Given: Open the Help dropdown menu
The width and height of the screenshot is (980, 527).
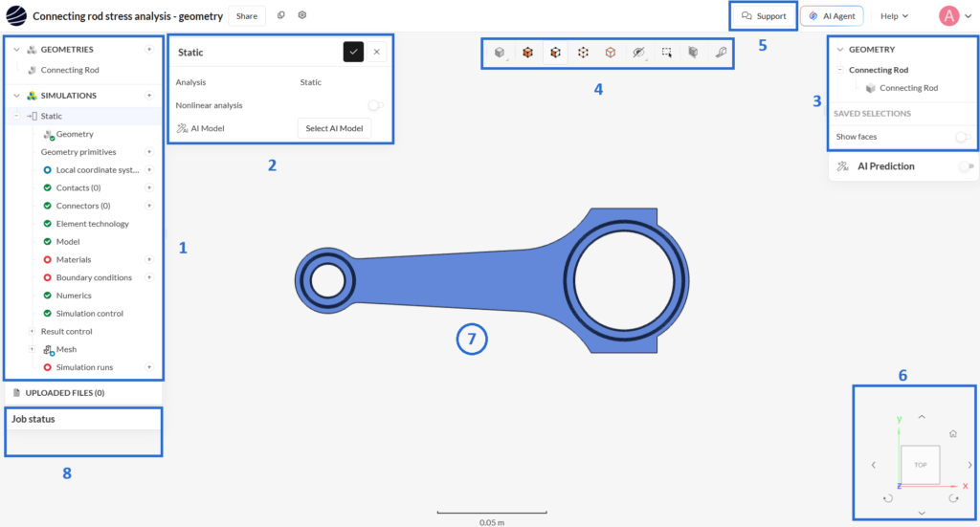Looking at the screenshot, I should coord(894,16).
